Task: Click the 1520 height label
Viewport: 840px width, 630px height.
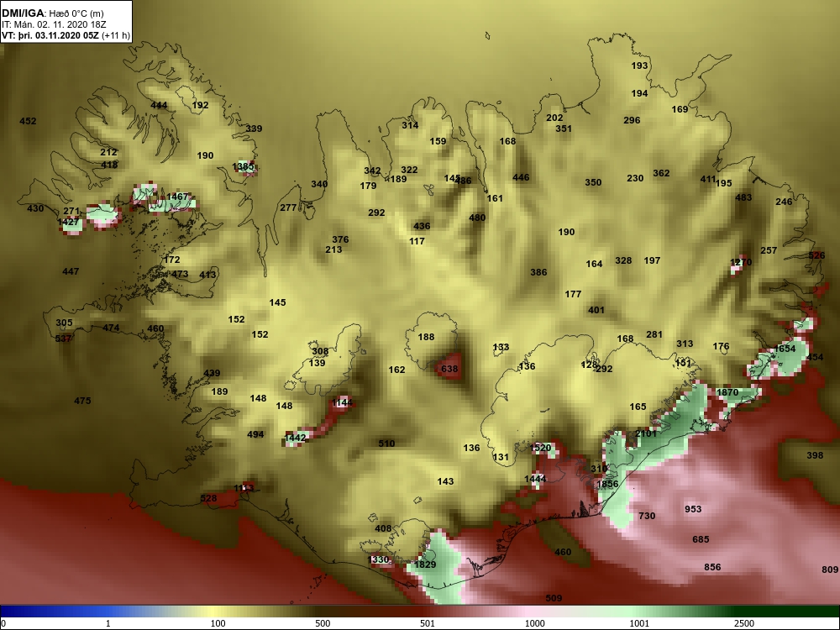Action: click(540, 448)
